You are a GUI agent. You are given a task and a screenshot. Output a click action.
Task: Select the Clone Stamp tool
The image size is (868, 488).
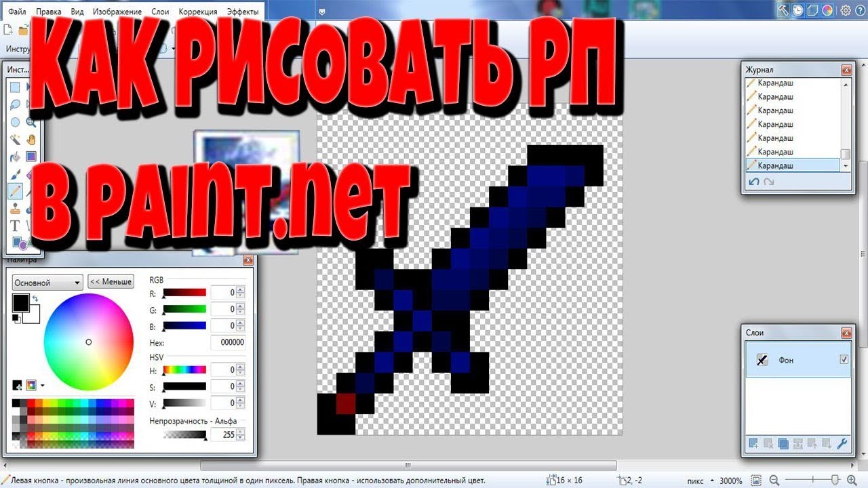(x=15, y=209)
